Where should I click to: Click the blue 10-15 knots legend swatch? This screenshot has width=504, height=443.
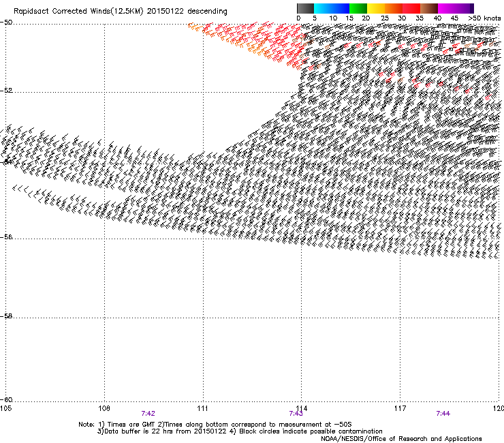[x=341, y=8]
